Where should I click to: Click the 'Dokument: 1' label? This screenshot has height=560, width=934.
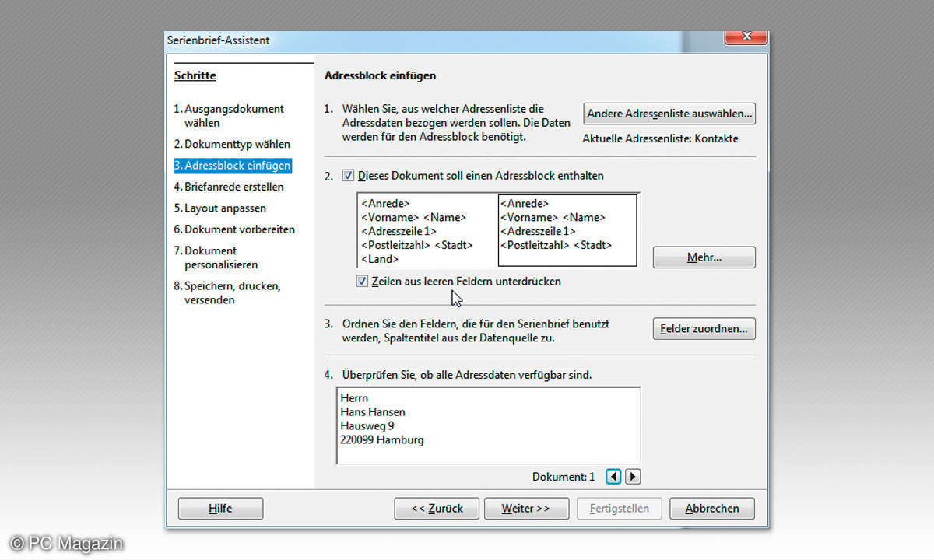tap(564, 477)
